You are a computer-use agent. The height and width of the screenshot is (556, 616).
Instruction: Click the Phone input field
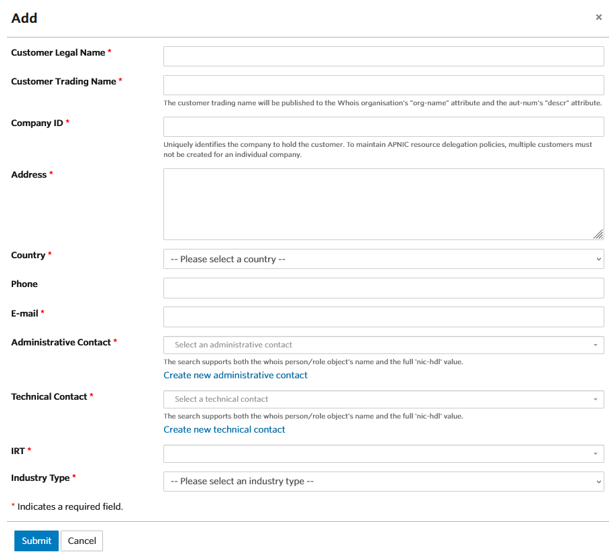point(383,288)
